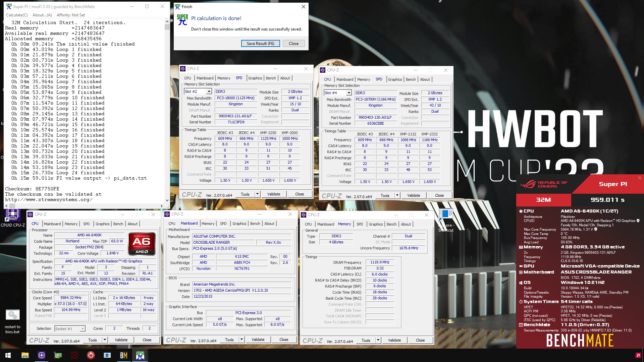
Task: Click the Core Speed 5984.32 MHz field
Action: [x=71, y=298]
